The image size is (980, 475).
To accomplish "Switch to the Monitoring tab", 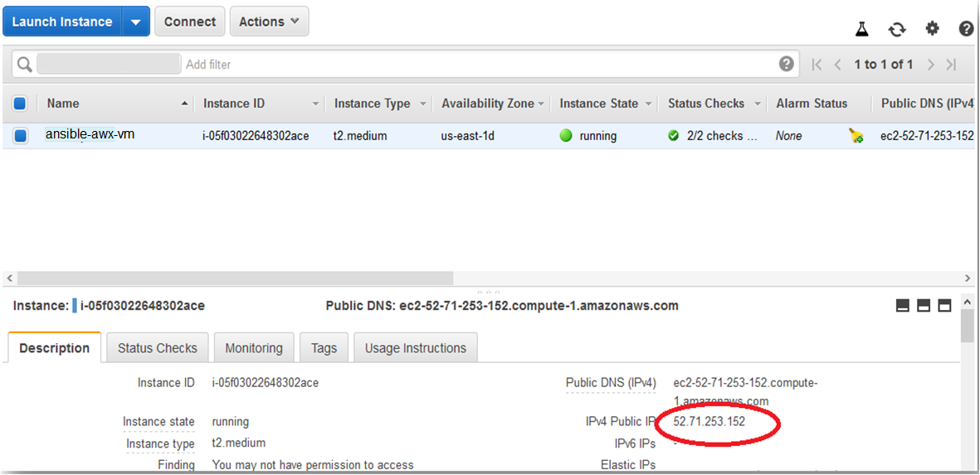I will (254, 347).
